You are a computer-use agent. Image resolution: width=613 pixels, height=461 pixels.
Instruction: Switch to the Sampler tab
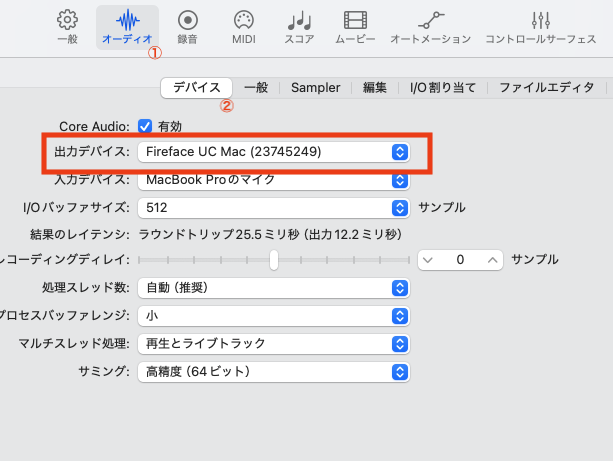tap(315, 88)
